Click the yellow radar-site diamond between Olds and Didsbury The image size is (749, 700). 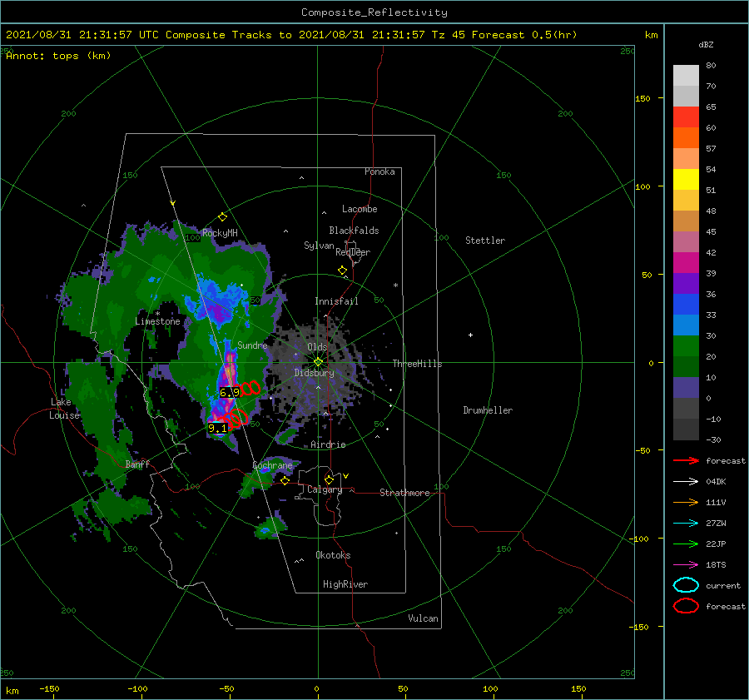click(318, 362)
